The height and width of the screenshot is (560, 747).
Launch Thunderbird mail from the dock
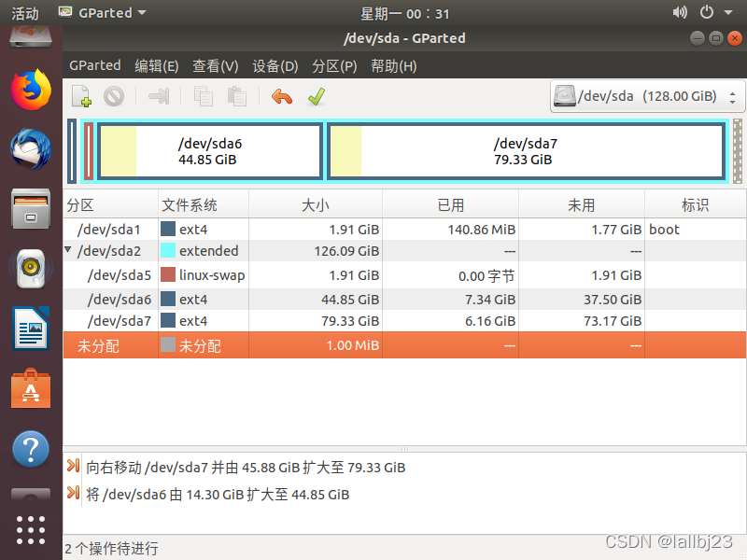point(31,149)
